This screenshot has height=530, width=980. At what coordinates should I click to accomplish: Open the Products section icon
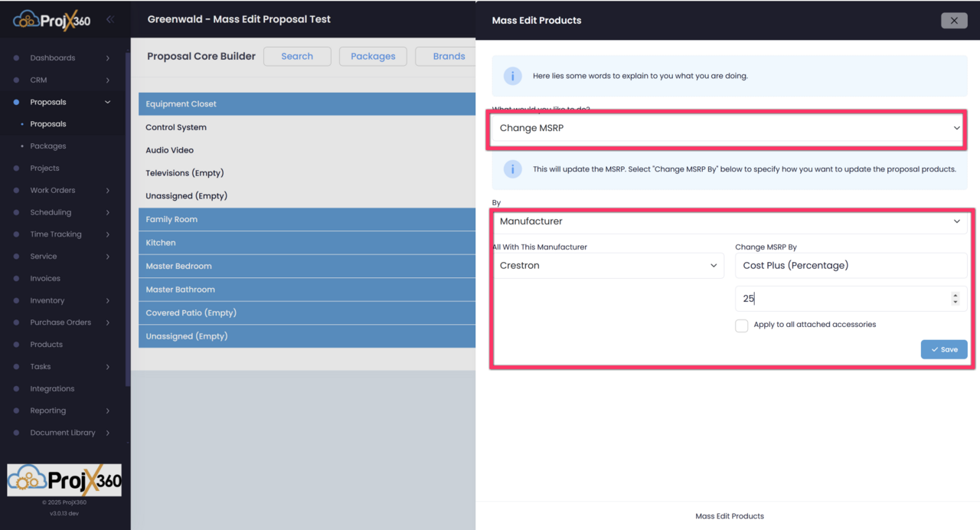16,344
